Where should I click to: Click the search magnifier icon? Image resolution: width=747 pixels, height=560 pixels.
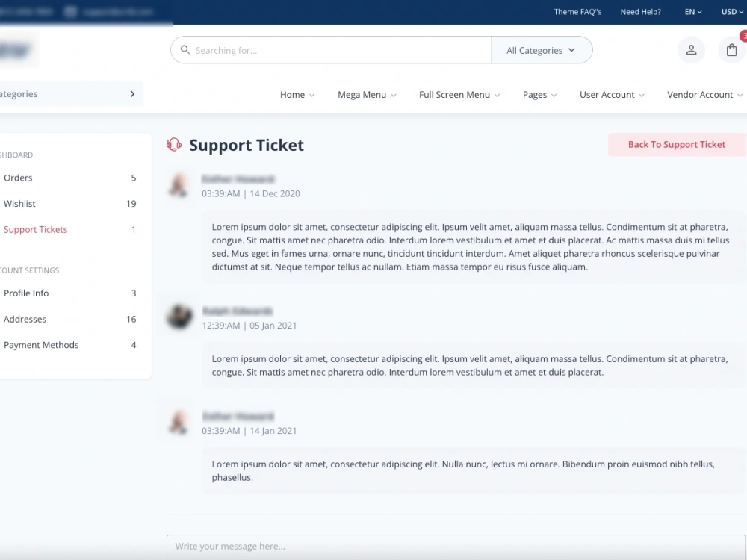point(185,50)
